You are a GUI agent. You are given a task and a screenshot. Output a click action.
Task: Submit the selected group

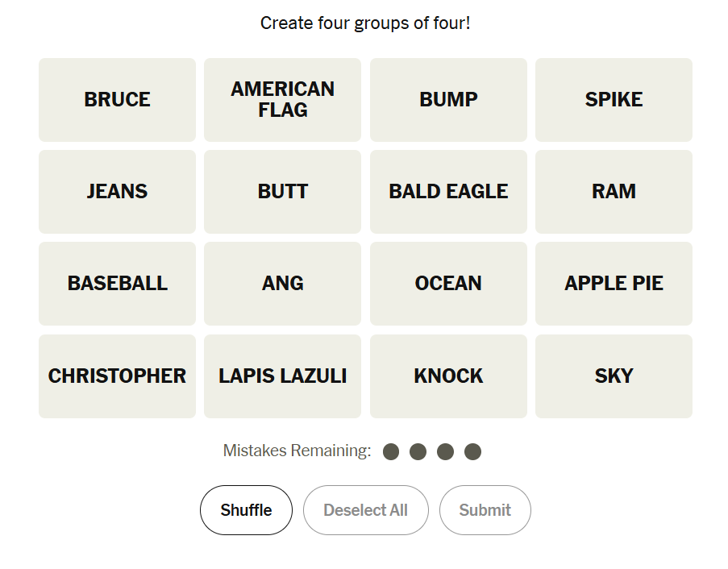485,510
